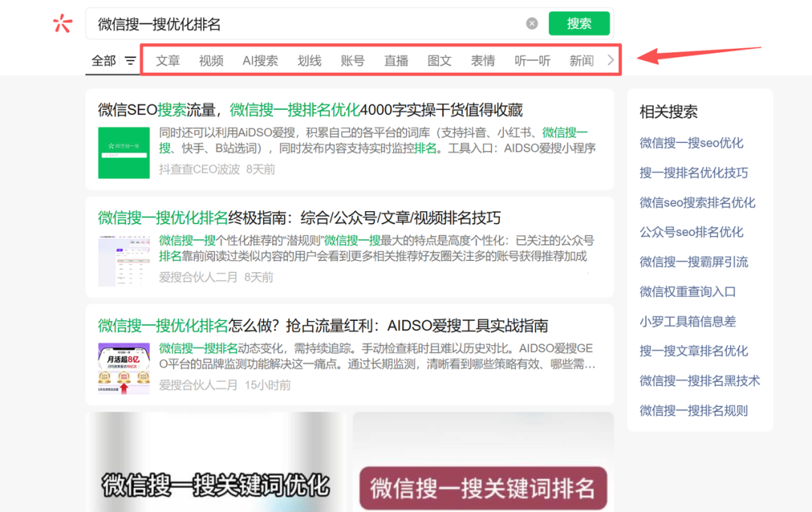
Task: Click the second result's description about 个性化推荐
Action: tap(377, 248)
